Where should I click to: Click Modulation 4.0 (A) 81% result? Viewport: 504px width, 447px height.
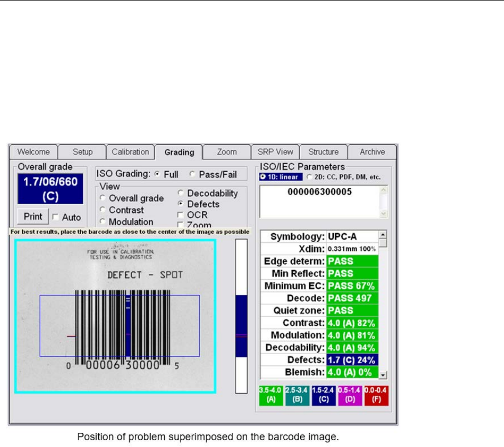point(352,335)
